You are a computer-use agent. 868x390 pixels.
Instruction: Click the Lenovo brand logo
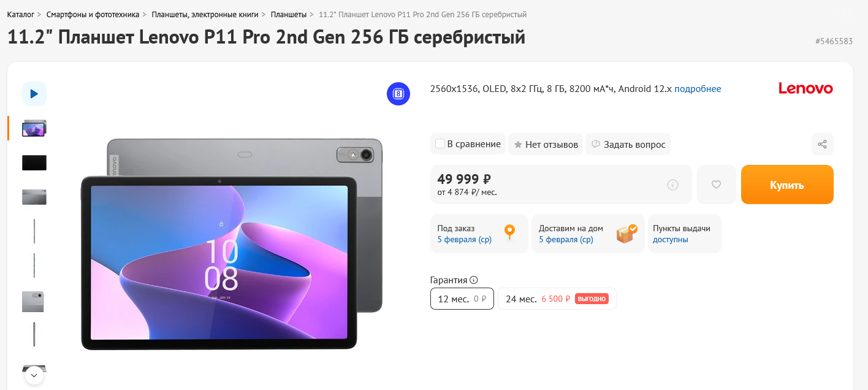coord(805,88)
